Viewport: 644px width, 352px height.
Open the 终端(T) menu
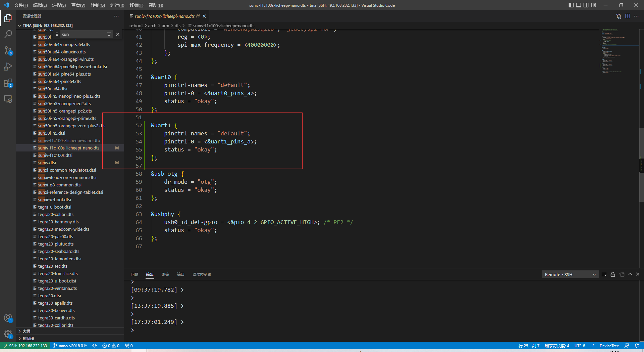[x=137, y=5]
